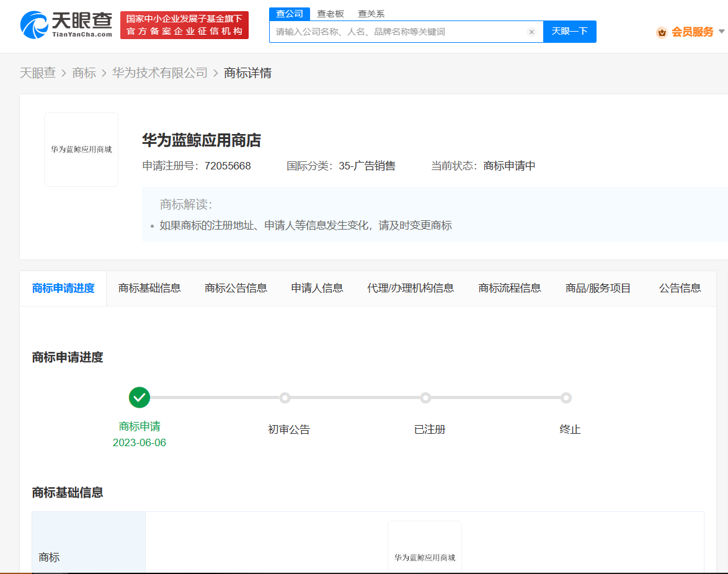Open the 会员服务 member services link
This screenshot has width=728, height=574.
[692, 32]
